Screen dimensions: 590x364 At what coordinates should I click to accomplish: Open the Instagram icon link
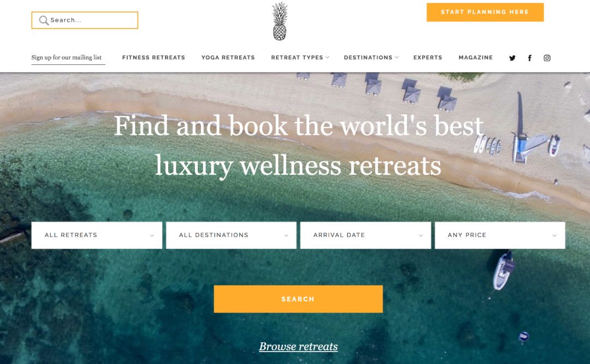(547, 58)
